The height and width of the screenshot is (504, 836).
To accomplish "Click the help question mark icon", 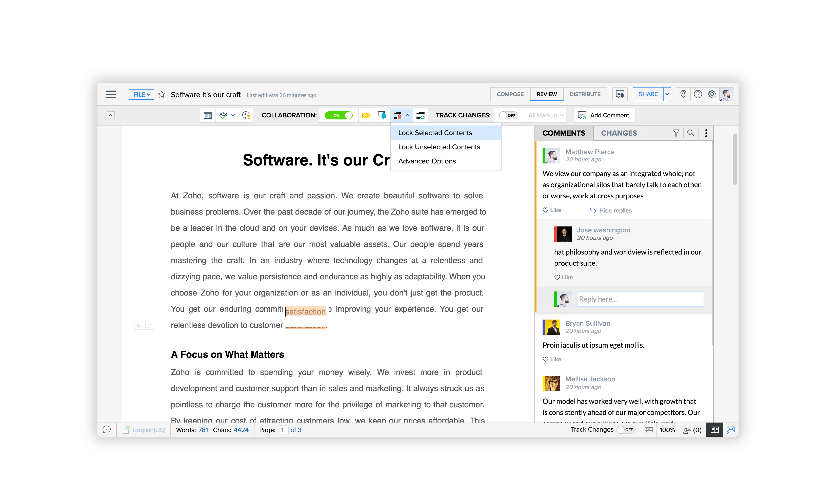I will 698,94.
